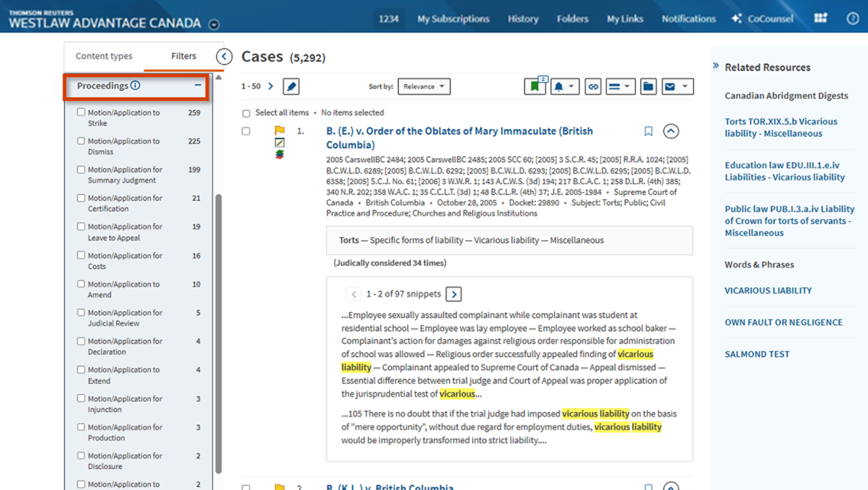This screenshot has width=868, height=490.
Task: Click the Proceedings info icon
Action: point(135,86)
